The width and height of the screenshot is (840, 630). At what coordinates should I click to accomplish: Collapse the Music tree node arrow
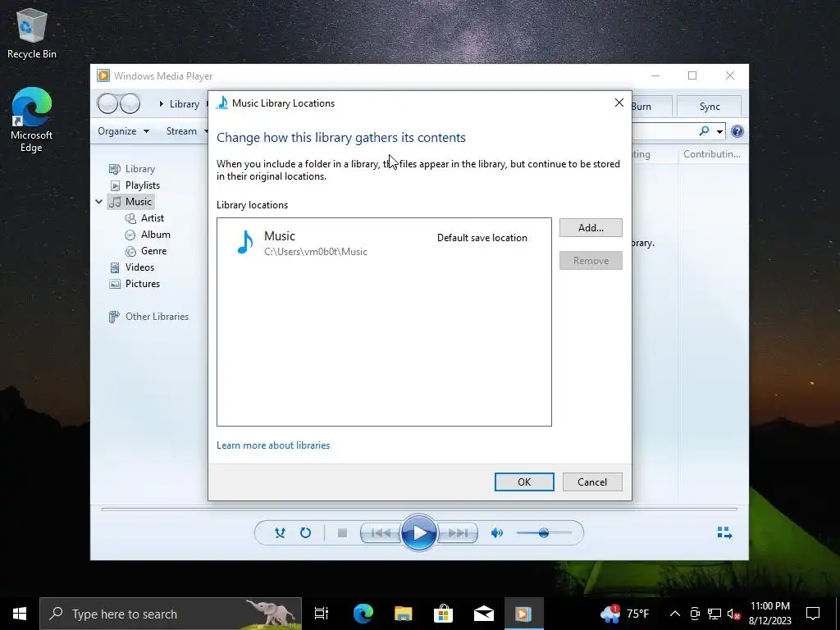[99, 202]
